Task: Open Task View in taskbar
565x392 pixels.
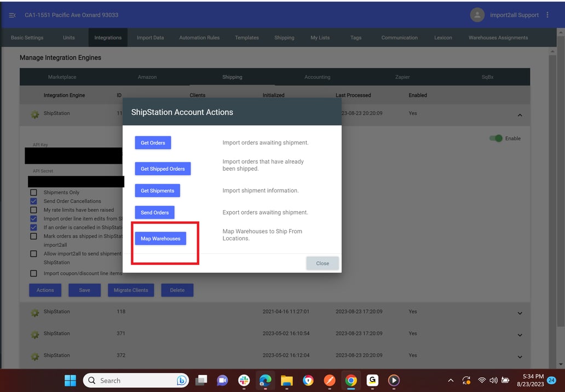Action: pos(201,381)
